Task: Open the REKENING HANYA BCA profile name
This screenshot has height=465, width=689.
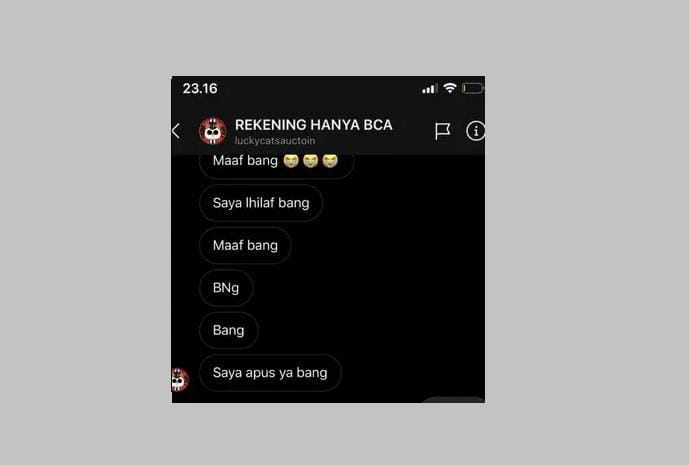Action: [313, 125]
